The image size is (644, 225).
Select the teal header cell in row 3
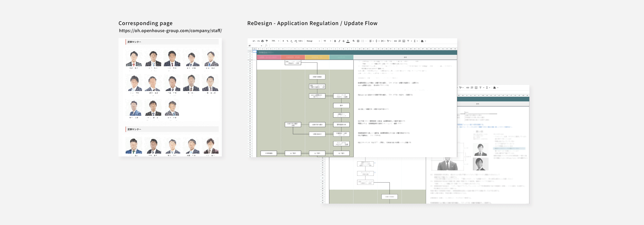point(341,57)
